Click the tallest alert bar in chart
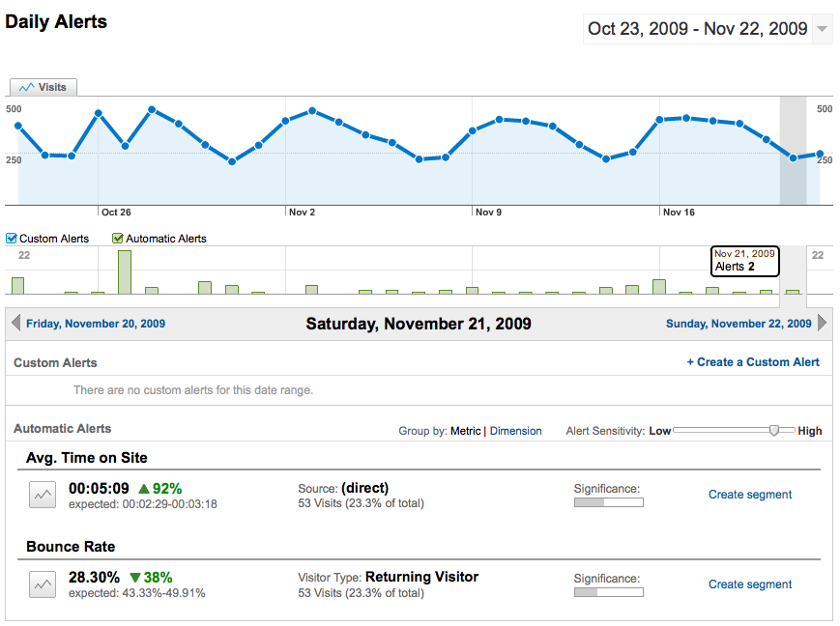 (125, 272)
